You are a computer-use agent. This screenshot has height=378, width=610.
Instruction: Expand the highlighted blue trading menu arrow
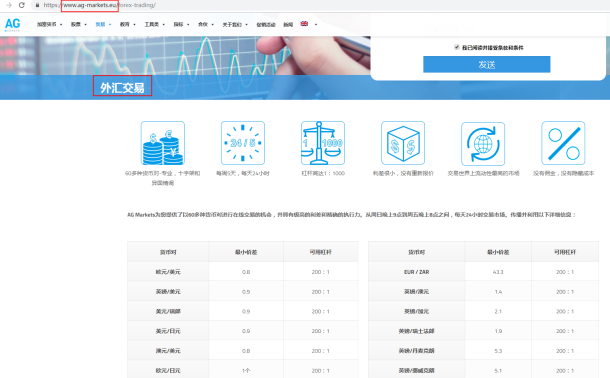[110, 24]
